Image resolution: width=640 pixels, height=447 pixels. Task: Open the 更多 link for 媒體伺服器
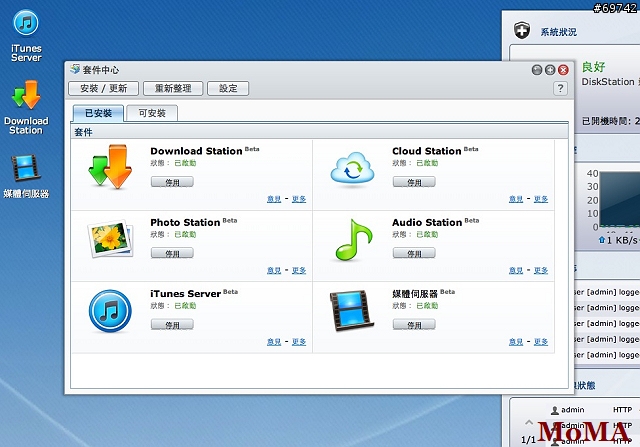coord(541,342)
